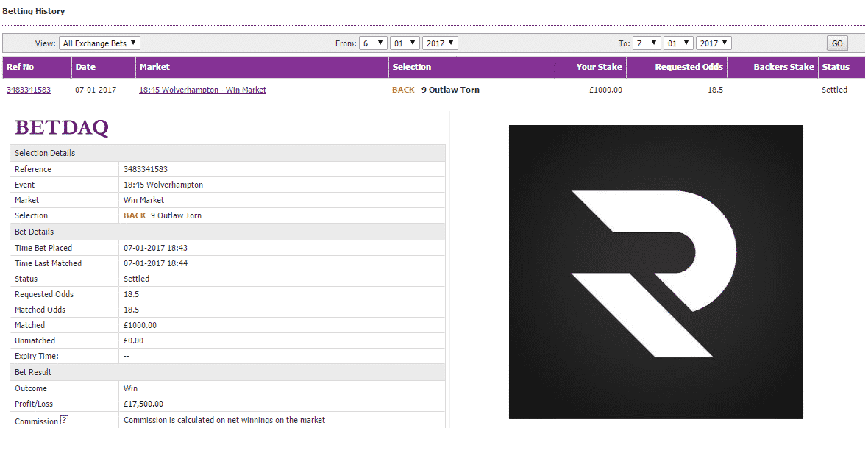Image resolution: width=868 pixels, height=453 pixels.
Task: Click the Selection value 'BACK 9 Outlaw Torn'
Action: click(x=162, y=215)
